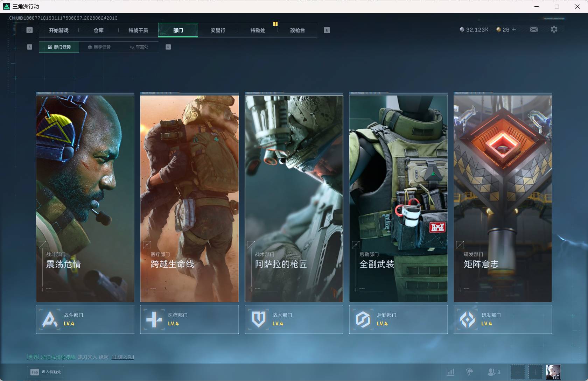This screenshot has height=381, width=588.
Task: Click the 后勤部门 LV.4 level text
Action: 382,324
